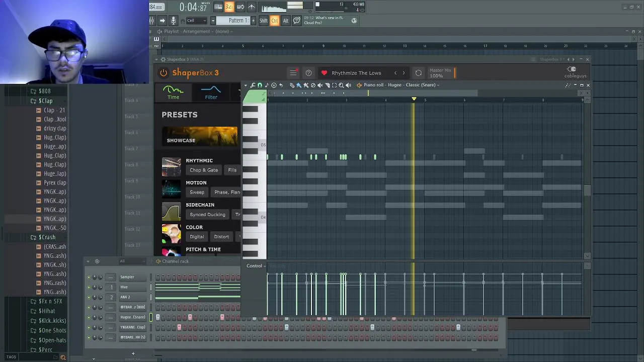Viewport: 644px width, 362px height.
Task: Select piano roll Playback speaker tool
Action: click(x=348, y=85)
